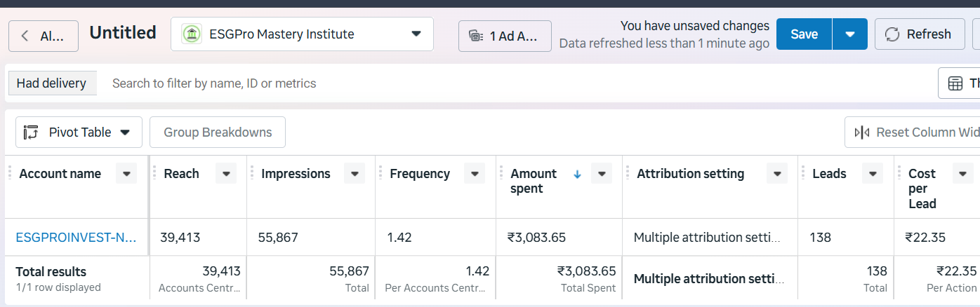Click the Refresh circular arrow icon

[892, 34]
